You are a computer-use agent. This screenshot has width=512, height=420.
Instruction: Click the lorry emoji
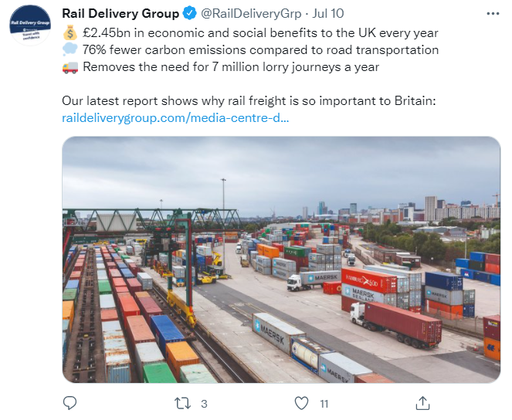(70, 67)
